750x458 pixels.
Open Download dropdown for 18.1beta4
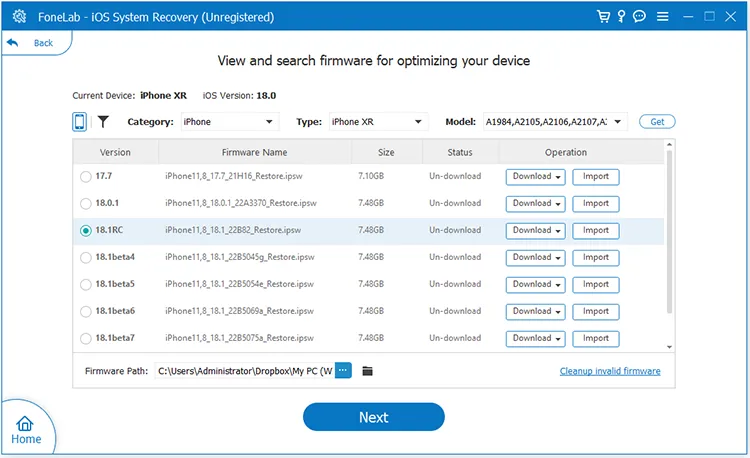[536, 258]
